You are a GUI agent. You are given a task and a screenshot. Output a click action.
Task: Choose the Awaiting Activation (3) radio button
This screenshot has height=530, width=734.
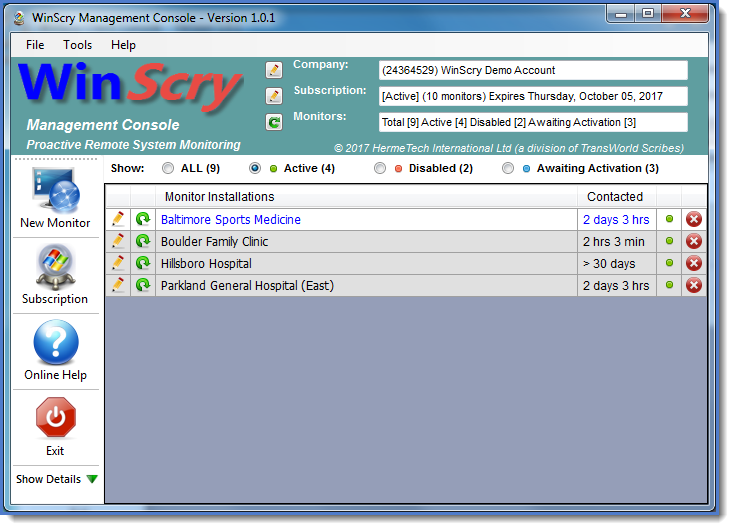coord(508,169)
